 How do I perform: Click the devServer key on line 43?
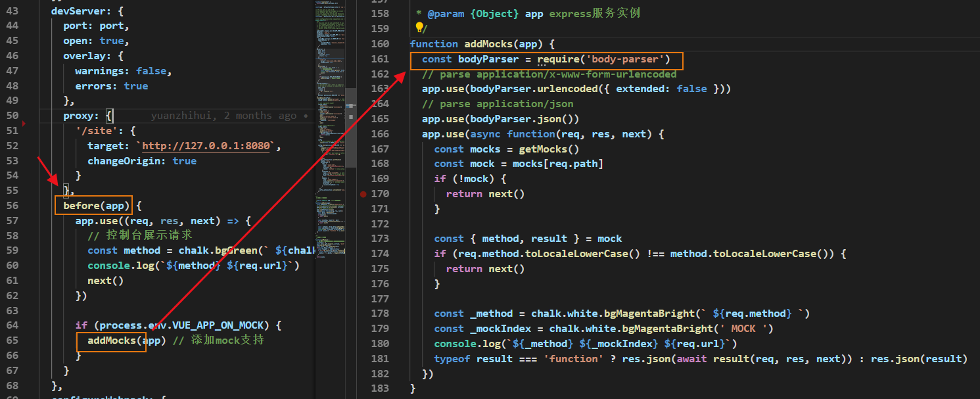78,11
